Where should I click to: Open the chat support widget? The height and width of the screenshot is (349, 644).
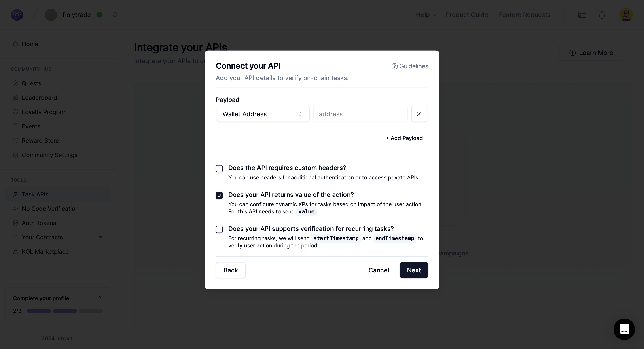pos(624,329)
